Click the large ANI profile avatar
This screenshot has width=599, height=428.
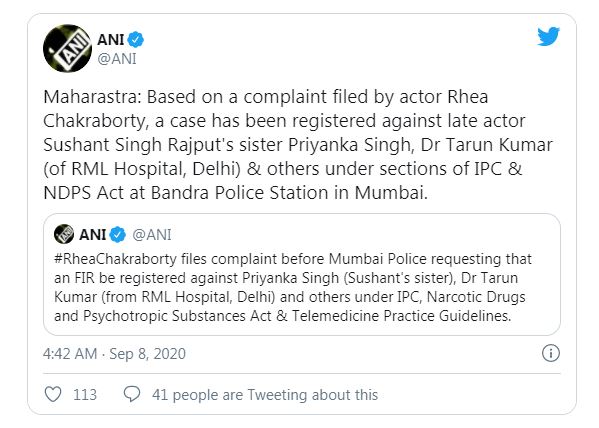(67, 48)
